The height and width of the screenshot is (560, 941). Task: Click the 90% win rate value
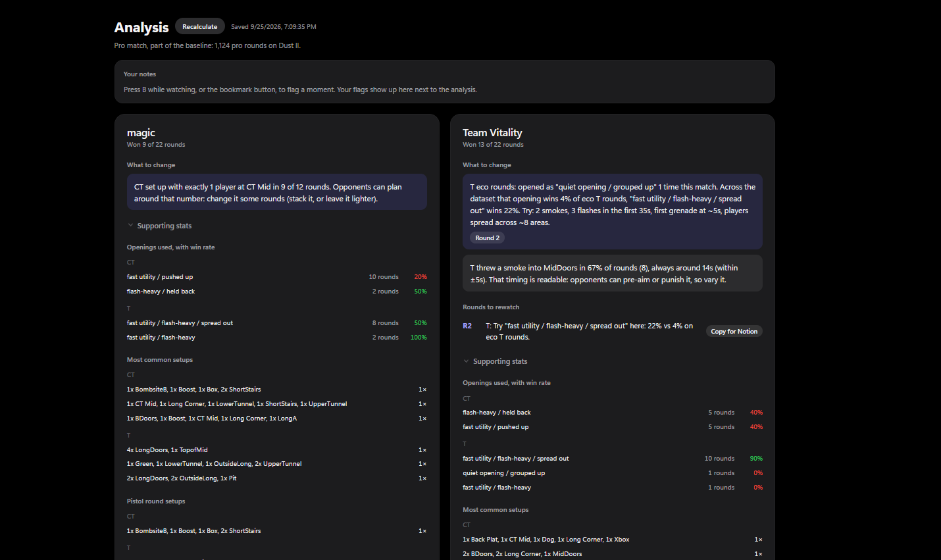point(756,459)
